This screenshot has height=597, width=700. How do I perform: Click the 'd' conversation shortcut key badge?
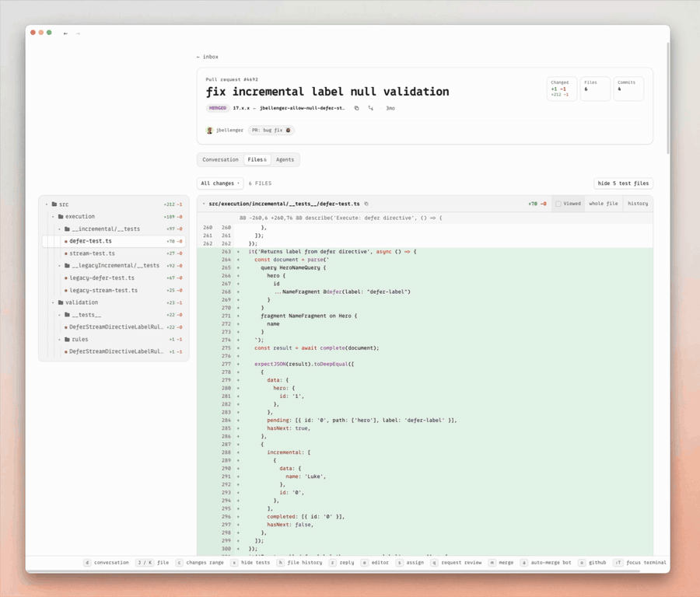(x=87, y=563)
